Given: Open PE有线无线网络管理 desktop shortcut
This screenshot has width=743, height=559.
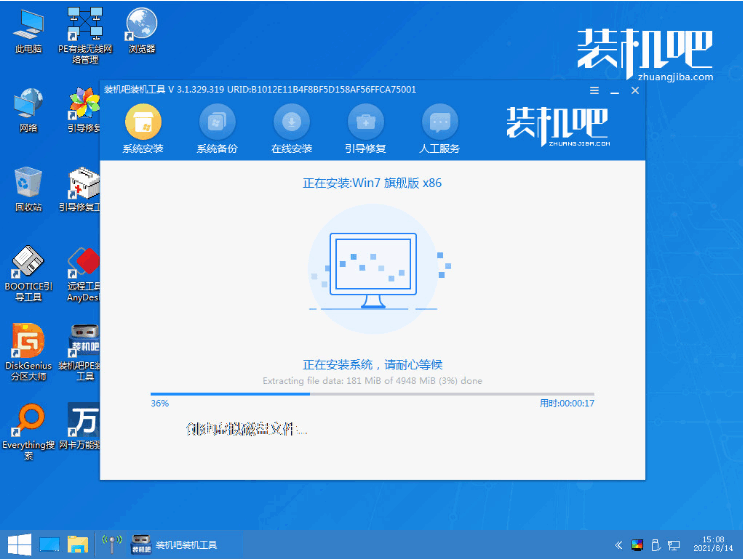Looking at the screenshot, I should coord(85,36).
